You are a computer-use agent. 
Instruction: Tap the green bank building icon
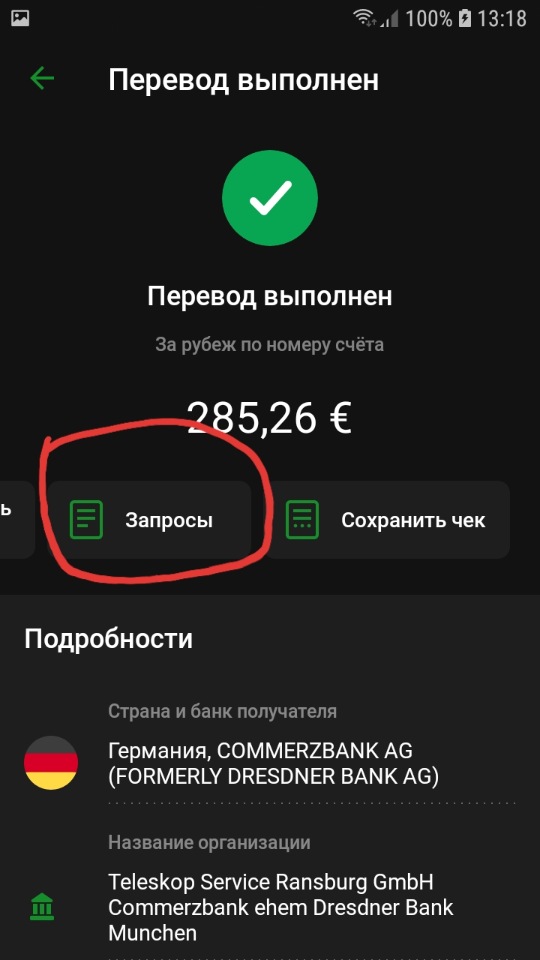[x=42, y=906]
